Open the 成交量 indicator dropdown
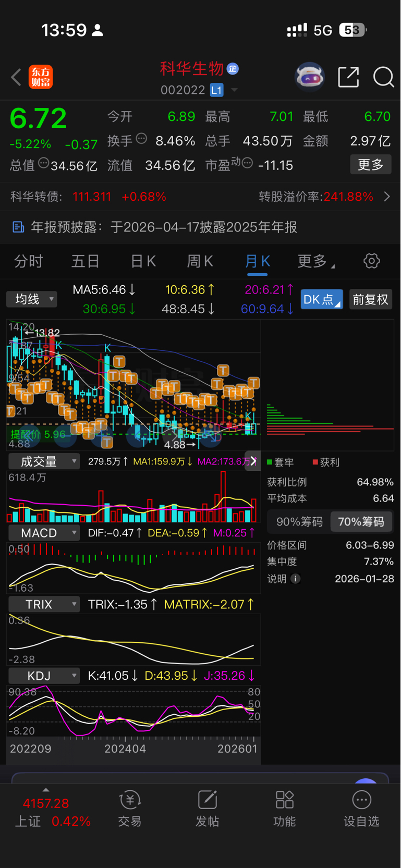 pos(44,461)
